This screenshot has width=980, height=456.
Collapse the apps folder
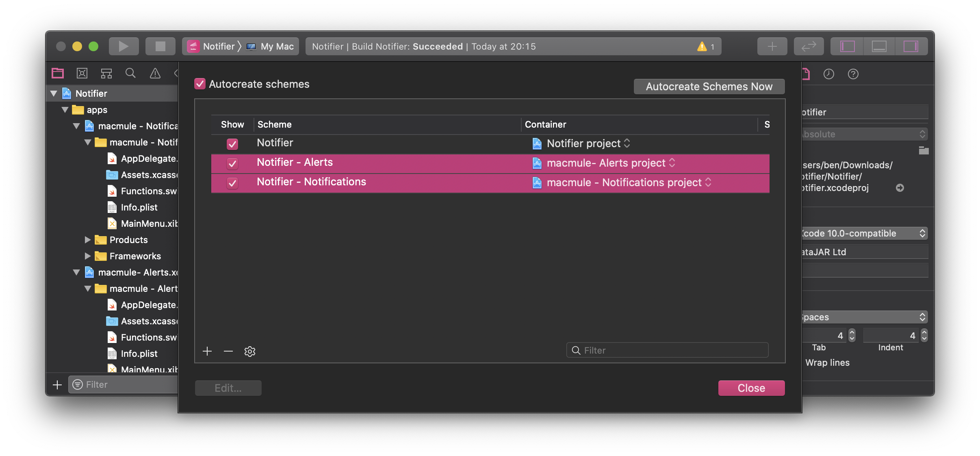[x=65, y=110]
